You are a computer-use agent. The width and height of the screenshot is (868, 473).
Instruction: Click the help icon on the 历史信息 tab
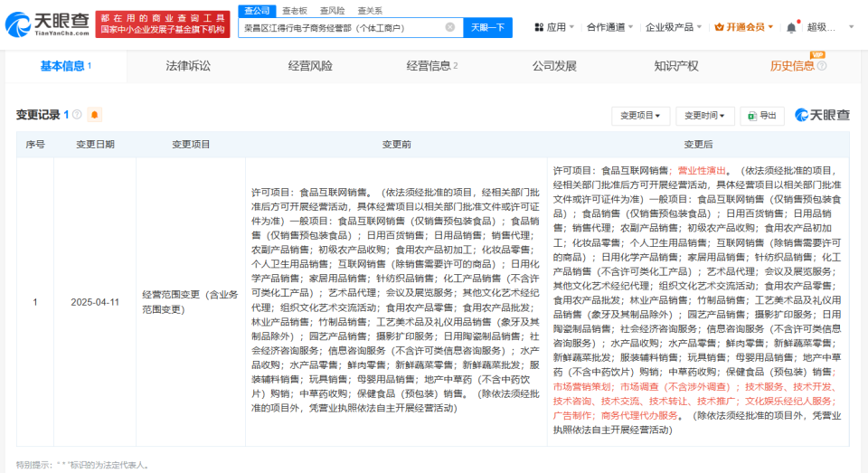[821, 66]
